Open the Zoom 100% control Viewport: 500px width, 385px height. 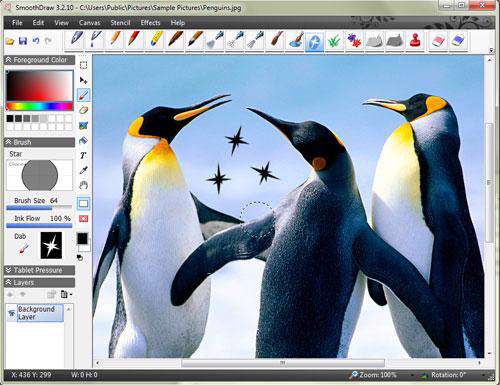pyautogui.click(x=373, y=375)
